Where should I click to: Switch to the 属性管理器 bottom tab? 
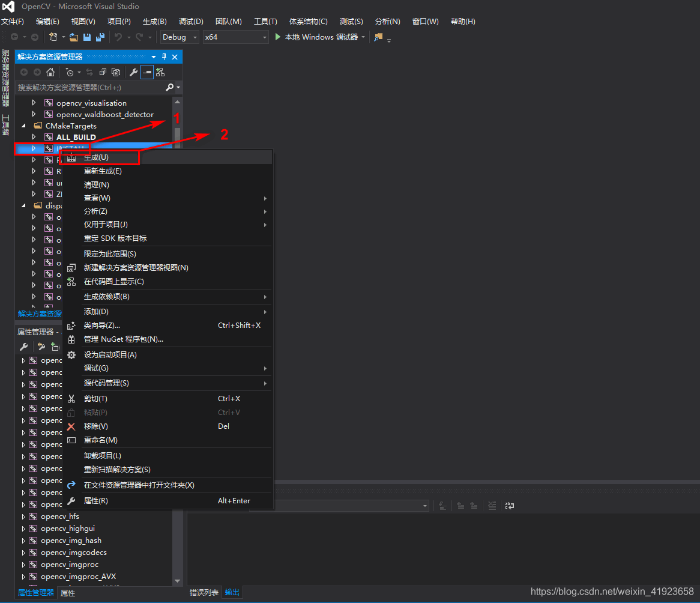35,593
